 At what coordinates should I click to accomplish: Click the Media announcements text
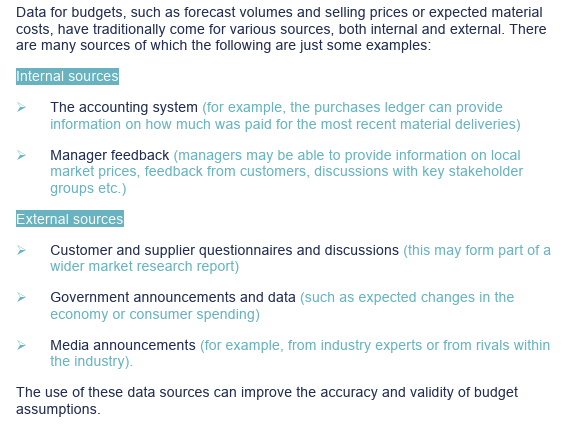(x=123, y=345)
